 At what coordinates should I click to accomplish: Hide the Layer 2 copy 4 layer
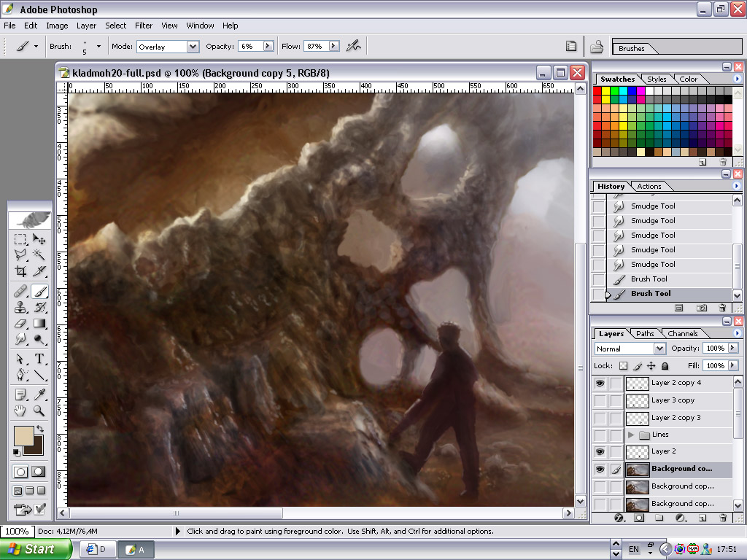[x=600, y=383]
